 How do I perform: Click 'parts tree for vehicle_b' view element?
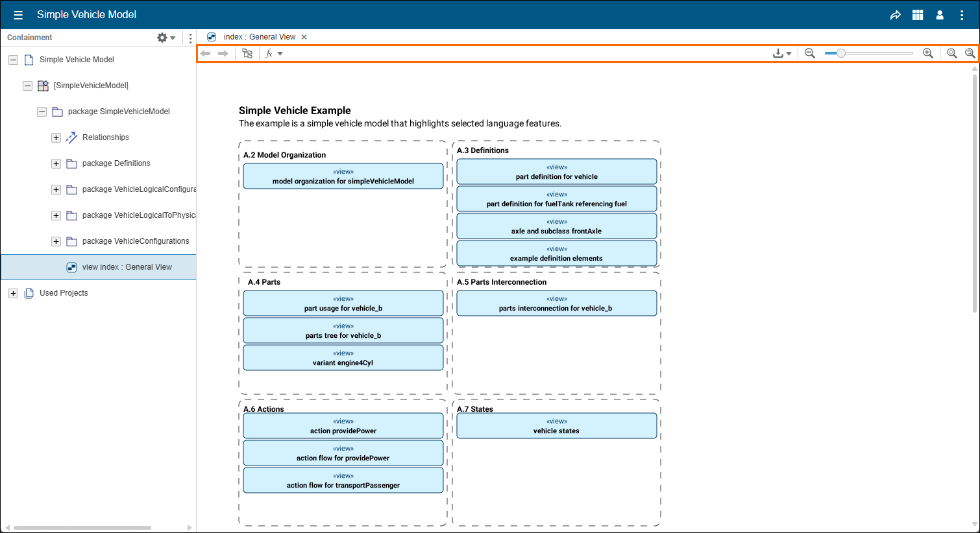pos(343,331)
